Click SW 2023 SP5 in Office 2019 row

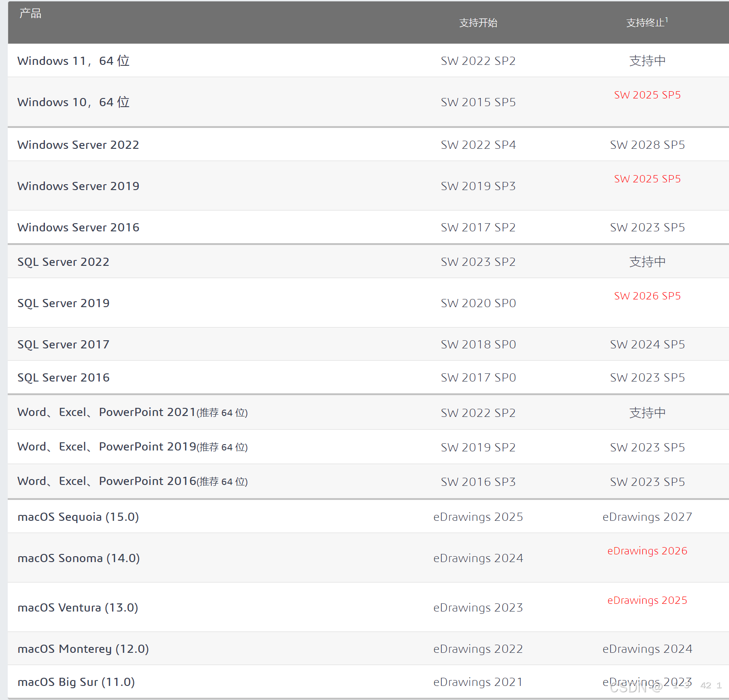pyautogui.click(x=647, y=447)
